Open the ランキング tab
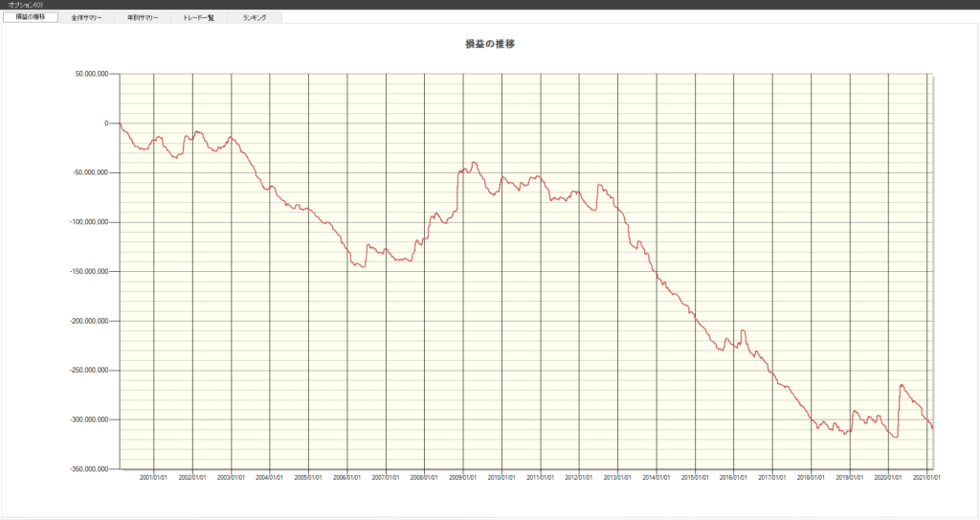The width and height of the screenshot is (980, 520). click(x=255, y=17)
